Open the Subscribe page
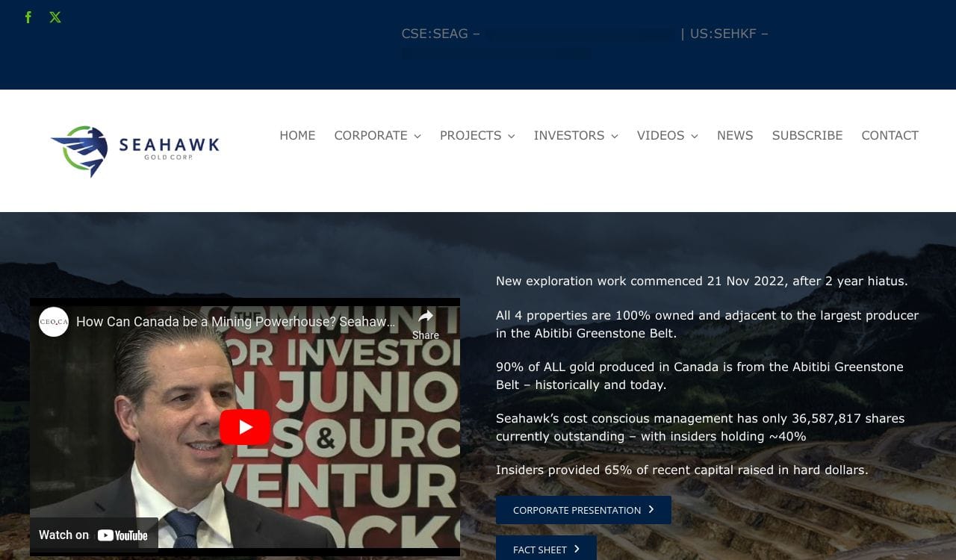956x560 pixels. coord(807,135)
